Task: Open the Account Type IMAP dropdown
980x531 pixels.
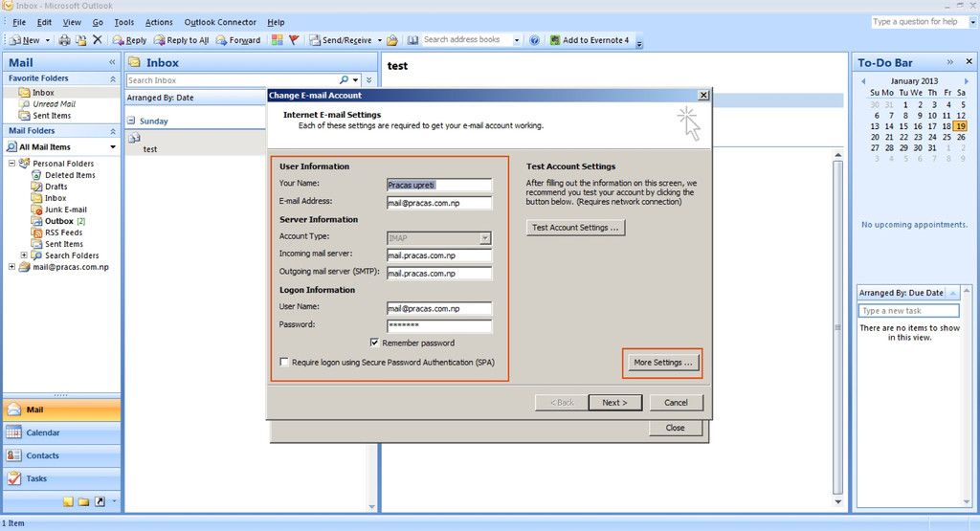Action: 485,238
